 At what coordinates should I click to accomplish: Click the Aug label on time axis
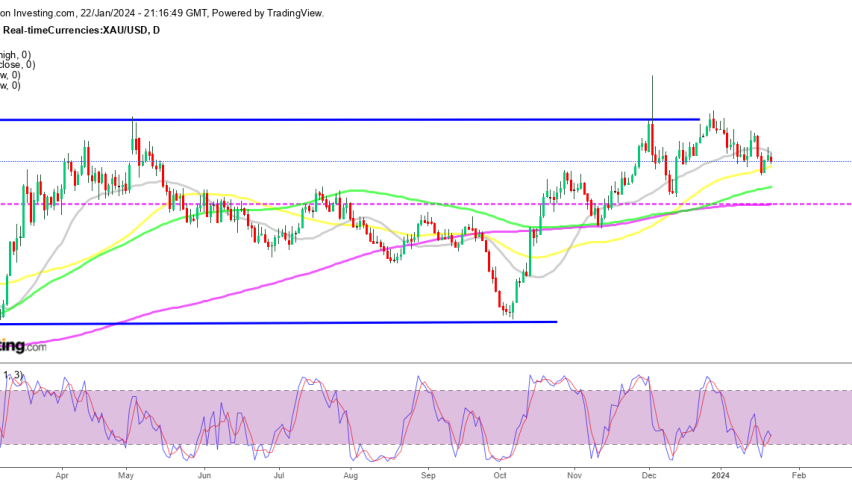point(351,475)
